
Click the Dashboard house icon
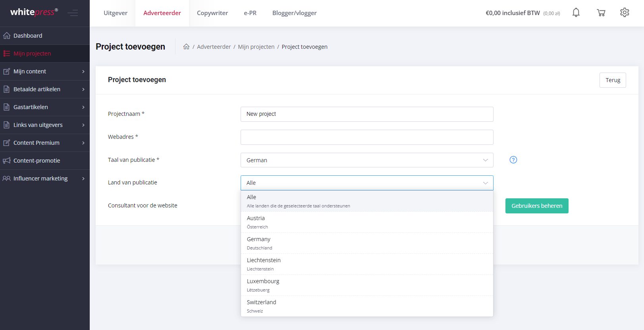coord(7,36)
